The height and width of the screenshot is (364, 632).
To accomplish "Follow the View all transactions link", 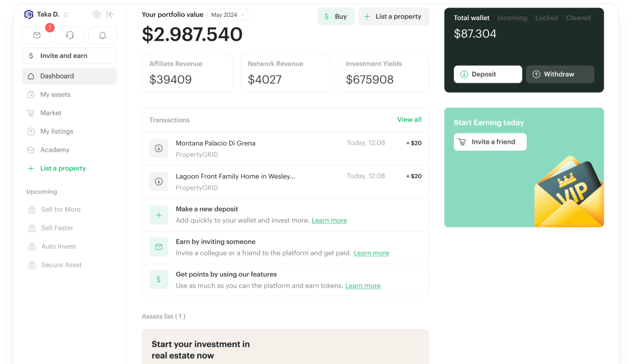I will pyautogui.click(x=409, y=119).
